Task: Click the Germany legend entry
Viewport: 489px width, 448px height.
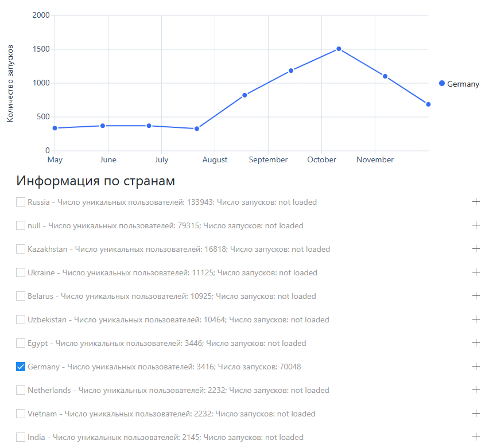Action: tap(459, 84)
